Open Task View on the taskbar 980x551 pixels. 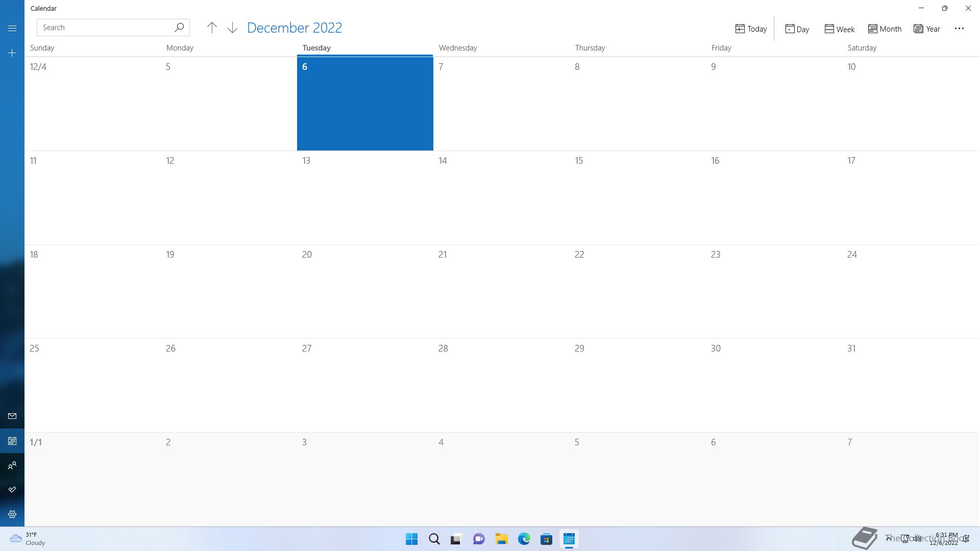pos(456,539)
